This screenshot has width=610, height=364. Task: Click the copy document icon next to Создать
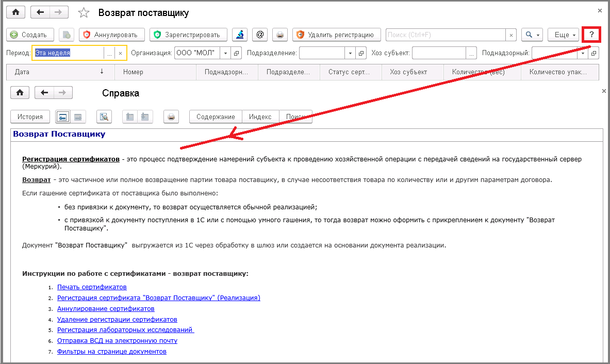67,35
